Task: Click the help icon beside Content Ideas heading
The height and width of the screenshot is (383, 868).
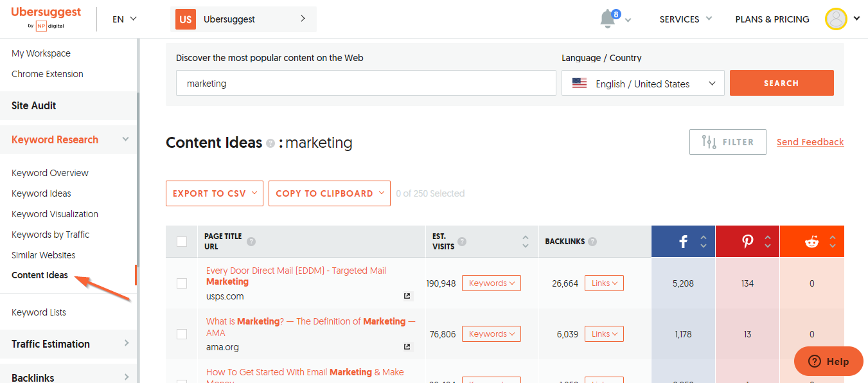Action: [270, 143]
